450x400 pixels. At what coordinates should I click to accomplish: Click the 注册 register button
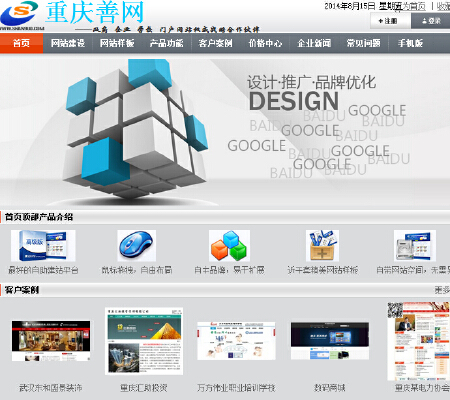[x=390, y=21]
